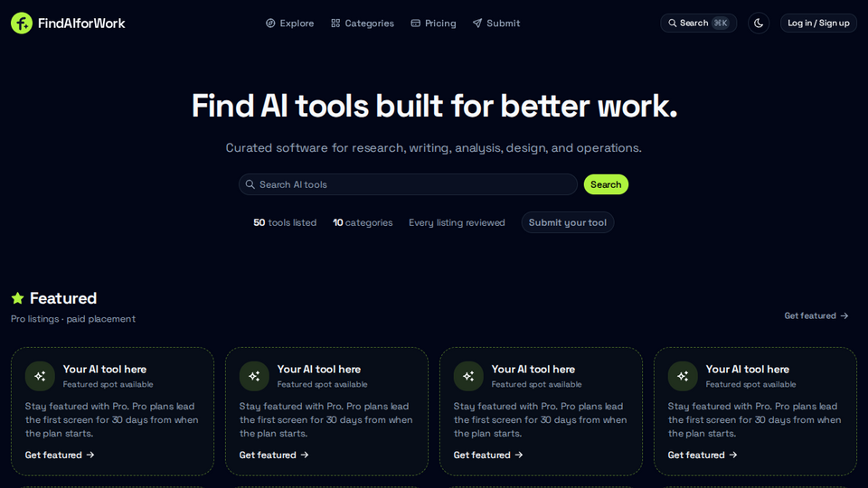Focus the Search AI tools input field
This screenshot has width=868, height=488.
(x=408, y=184)
